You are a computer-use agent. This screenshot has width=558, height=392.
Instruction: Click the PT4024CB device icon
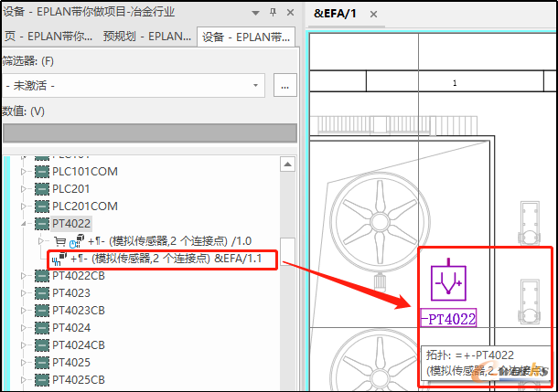coord(42,345)
